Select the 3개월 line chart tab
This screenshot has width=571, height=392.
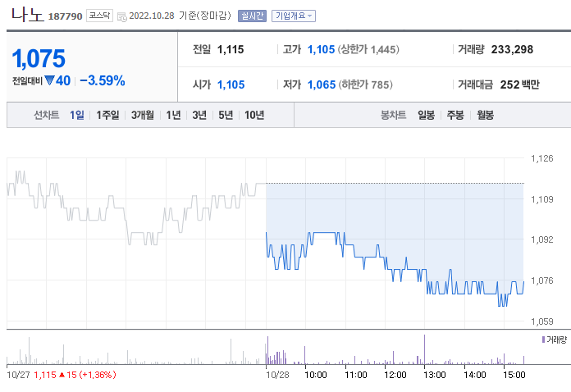tap(143, 115)
